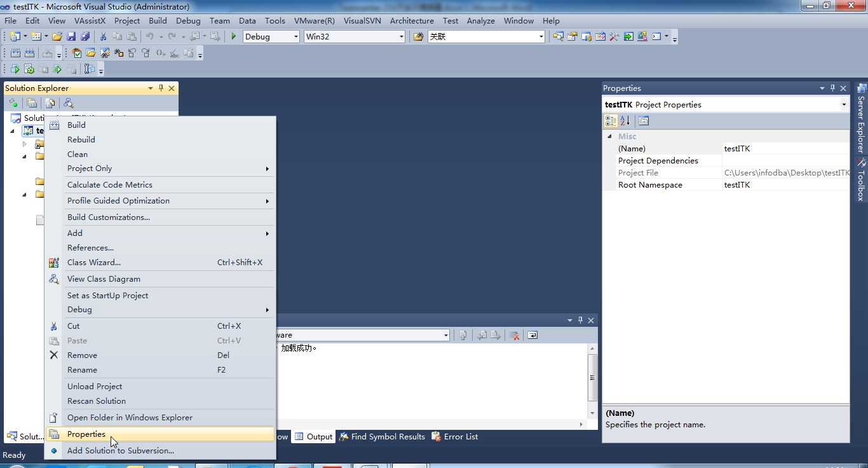Screen dimensions: 868x468
Task: Click the Find in Files icon
Action: click(x=419, y=37)
